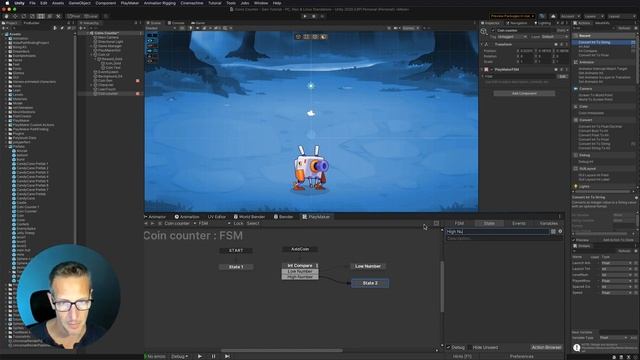
Task: Select the State 2 node
Action: [x=370, y=283]
